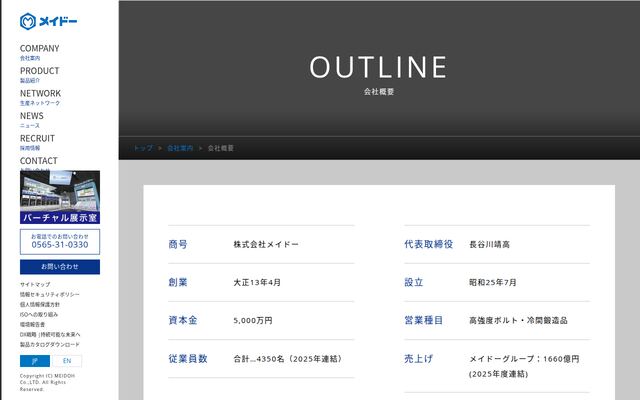Click the 商号 label

pos(178,244)
